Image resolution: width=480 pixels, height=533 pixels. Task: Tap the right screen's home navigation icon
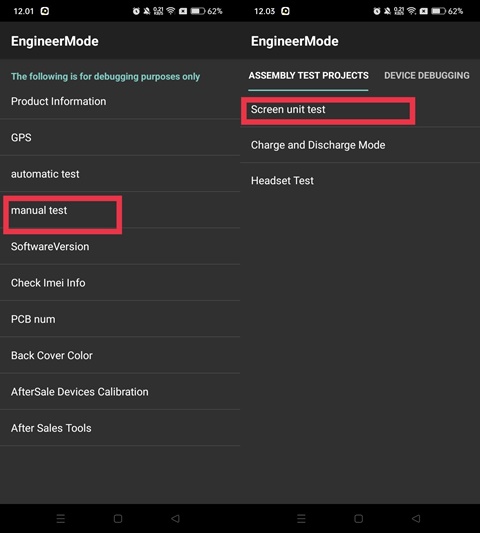pos(358,518)
